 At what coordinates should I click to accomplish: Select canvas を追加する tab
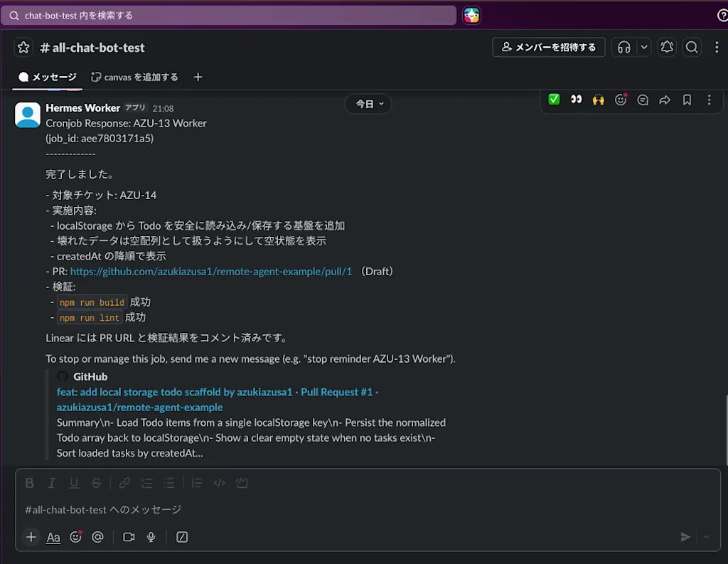(134, 77)
